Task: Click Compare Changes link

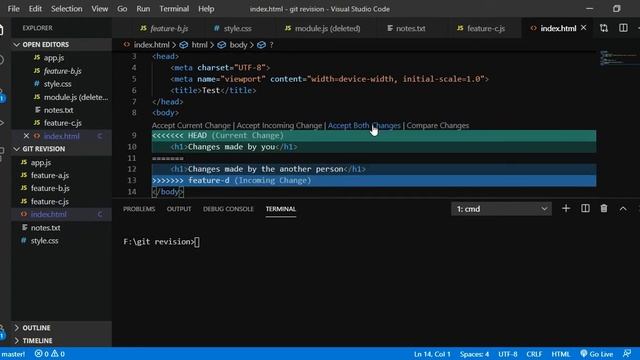Action: click(x=438, y=125)
